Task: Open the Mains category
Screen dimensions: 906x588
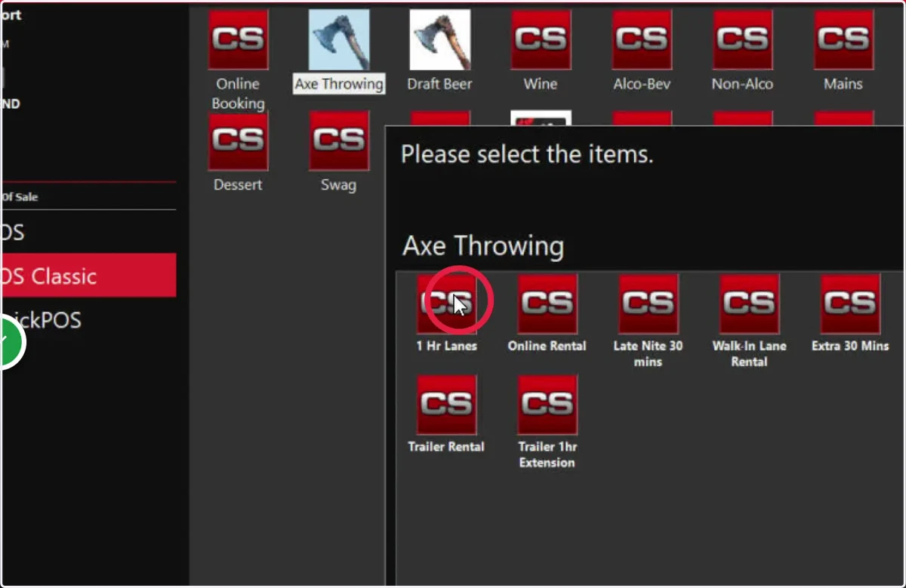Action: click(843, 40)
